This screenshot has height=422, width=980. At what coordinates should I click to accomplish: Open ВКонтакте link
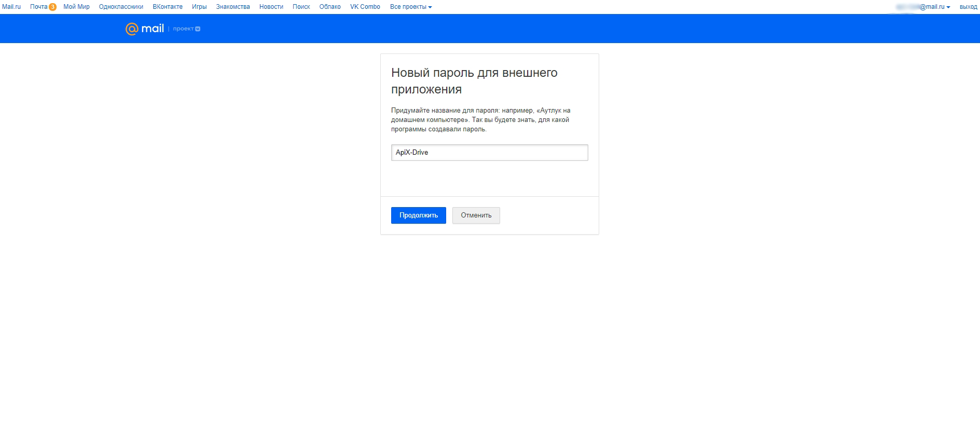pyautogui.click(x=168, y=7)
